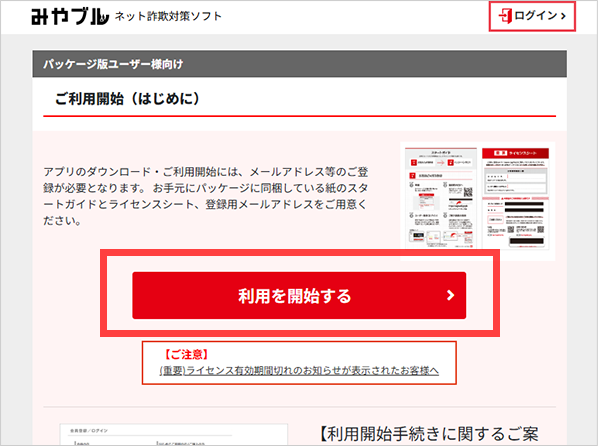Click the 利用開始手続きに関するご案内 heading
600x446 pixels.
pos(440,434)
